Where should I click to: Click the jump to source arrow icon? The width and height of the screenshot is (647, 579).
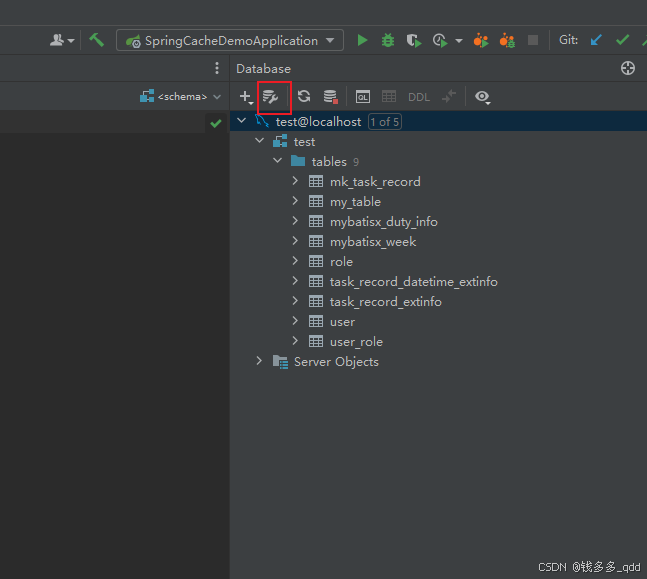[449, 97]
